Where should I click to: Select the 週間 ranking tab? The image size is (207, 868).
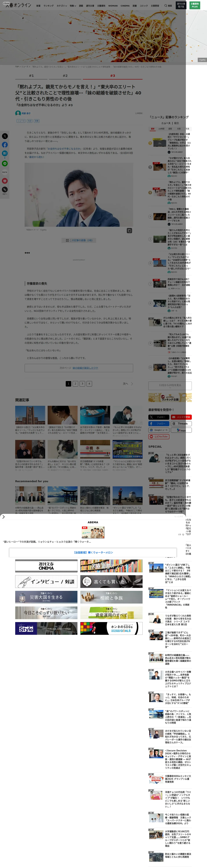click(x=170, y=129)
